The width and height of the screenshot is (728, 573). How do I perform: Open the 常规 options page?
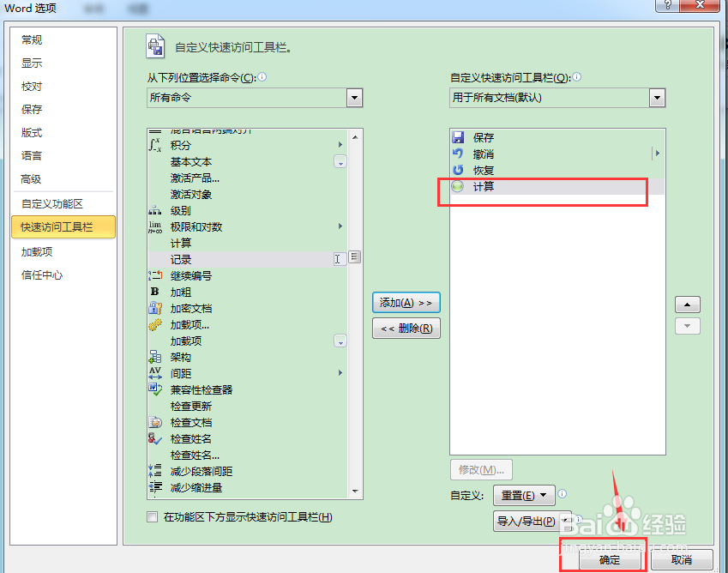click(32, 40)
